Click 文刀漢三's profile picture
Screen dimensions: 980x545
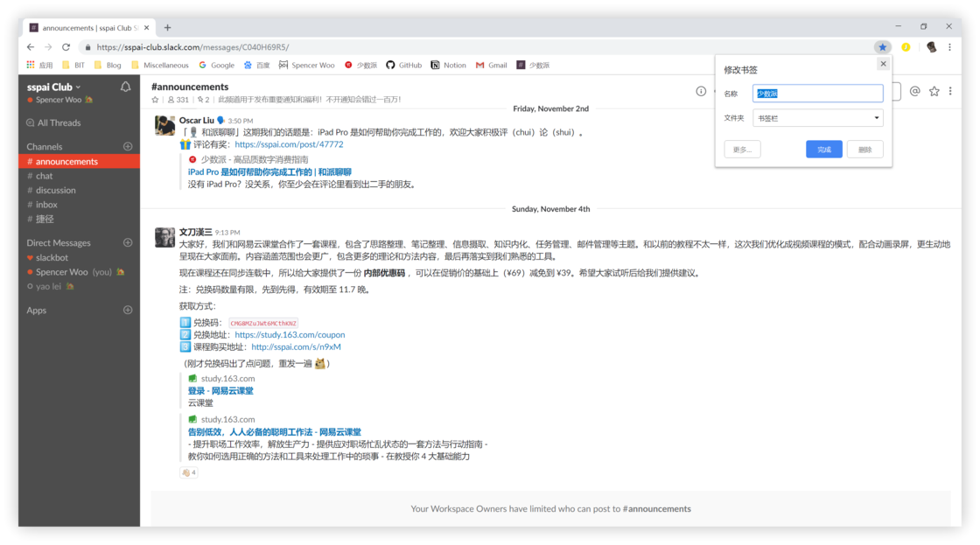165,237
